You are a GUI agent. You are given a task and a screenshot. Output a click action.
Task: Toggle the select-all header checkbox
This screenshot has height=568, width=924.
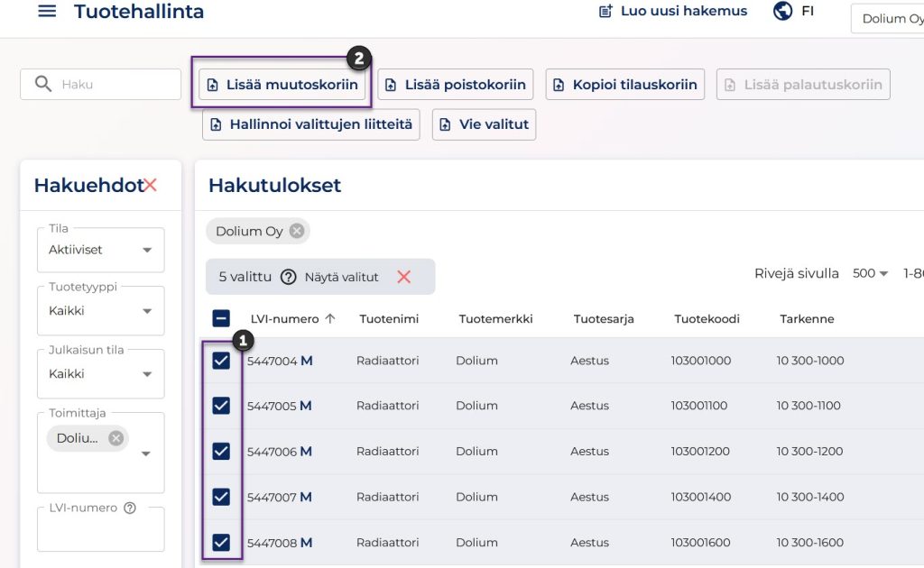point(221,318)
